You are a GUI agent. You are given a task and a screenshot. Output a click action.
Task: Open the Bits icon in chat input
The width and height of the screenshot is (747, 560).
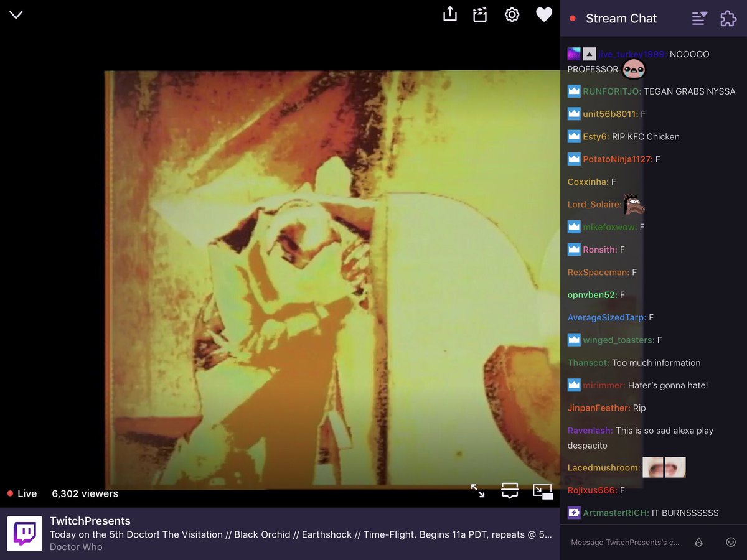click(x=698, y=543)
